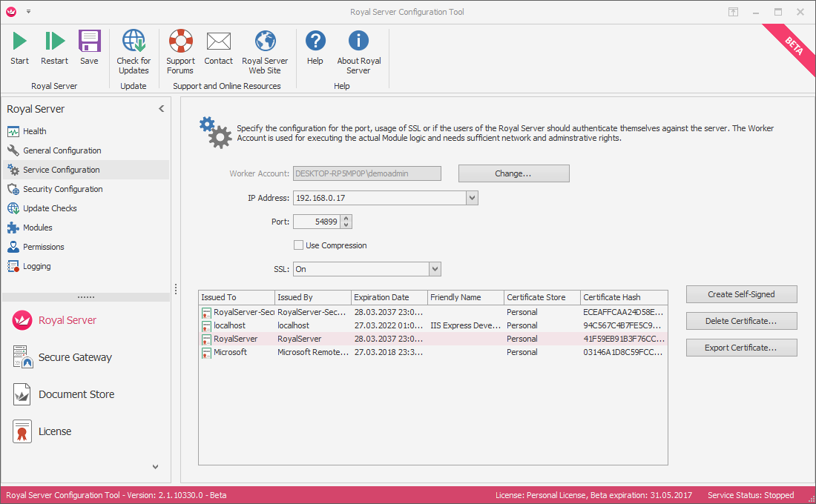The image size is (816, 504).
Task: Select the Microsoft certificate row
Action: tap(433, 352)
